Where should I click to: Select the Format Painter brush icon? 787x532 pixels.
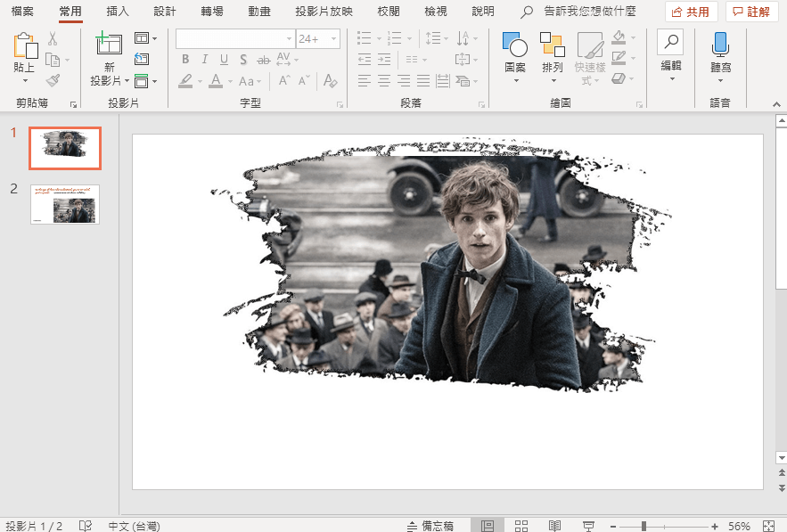[53, 80]
